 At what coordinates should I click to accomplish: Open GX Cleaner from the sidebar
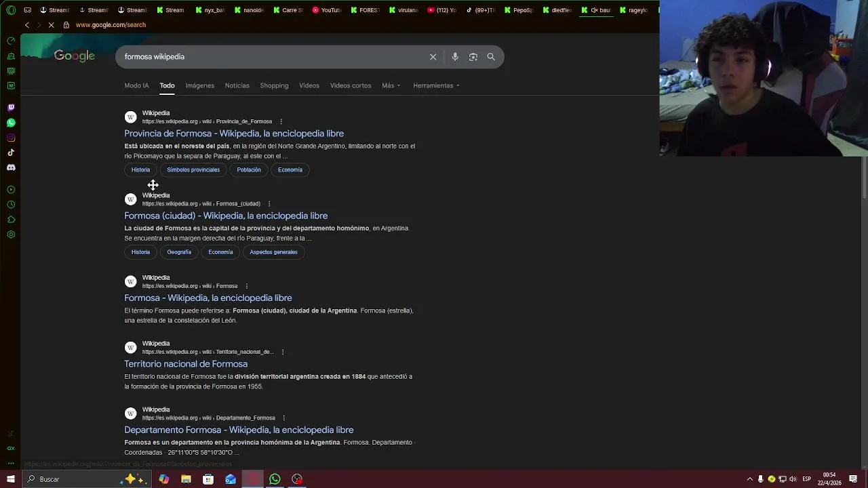tap(11, 56)
